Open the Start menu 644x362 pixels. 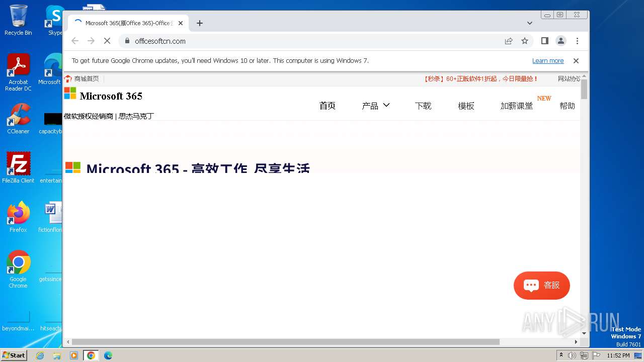(x=14, y=355)
